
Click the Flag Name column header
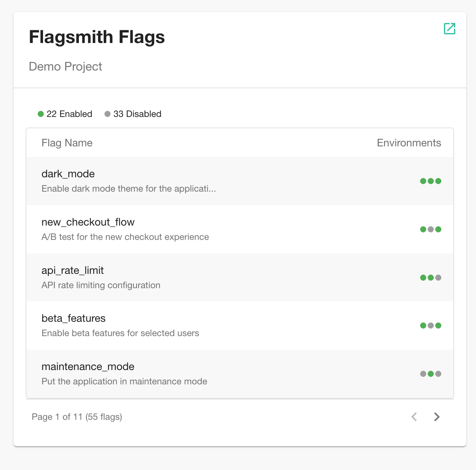67,143
